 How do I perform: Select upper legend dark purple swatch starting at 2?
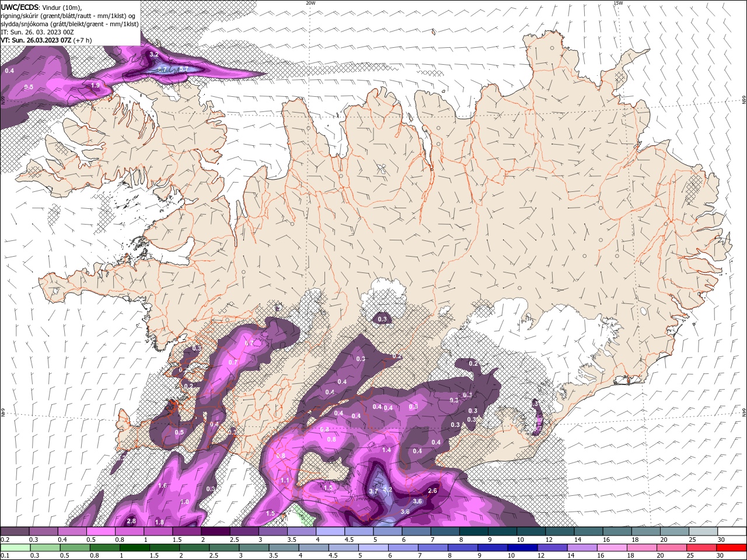215,531
